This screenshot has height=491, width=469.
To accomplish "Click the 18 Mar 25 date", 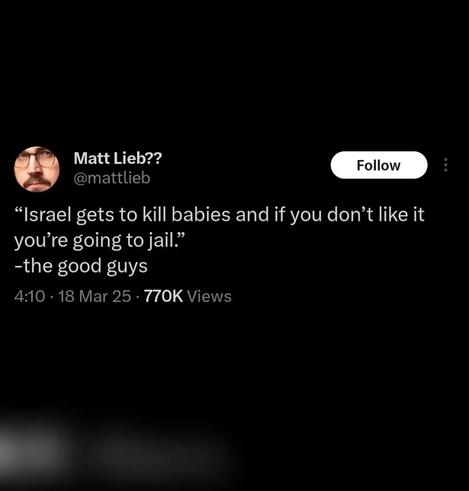I will (95, 296).
